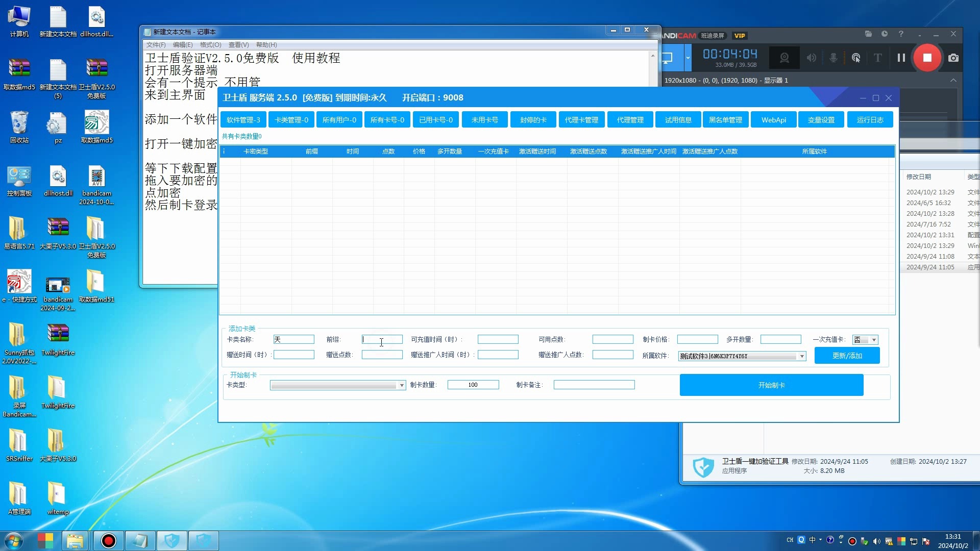Focus the 可用点数 input field
The width and height of the screenshot is (980, 551).
click(x=613, y=339)
